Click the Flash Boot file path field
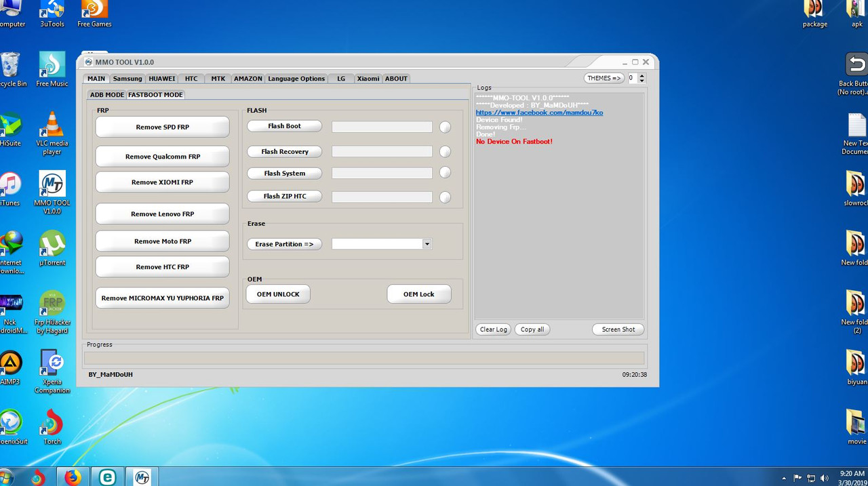The height and width of the screenshot is (486, 868). pyautogui.click(x=382, y=127)
